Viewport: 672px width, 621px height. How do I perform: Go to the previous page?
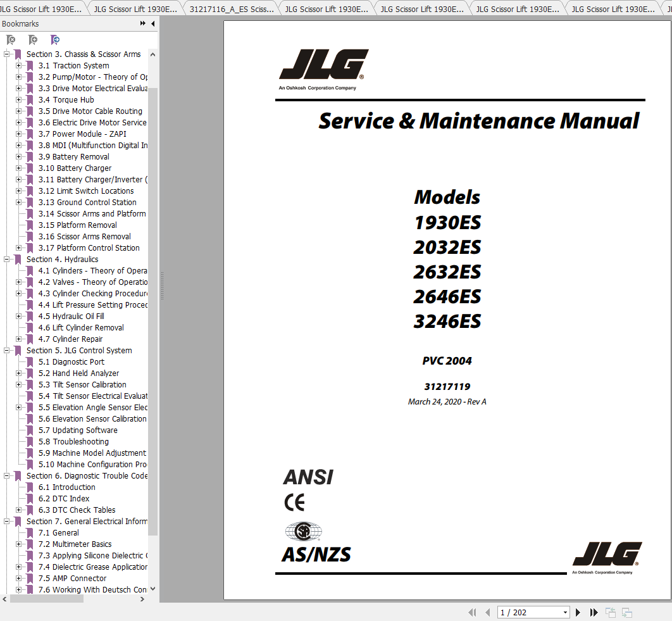487,612
